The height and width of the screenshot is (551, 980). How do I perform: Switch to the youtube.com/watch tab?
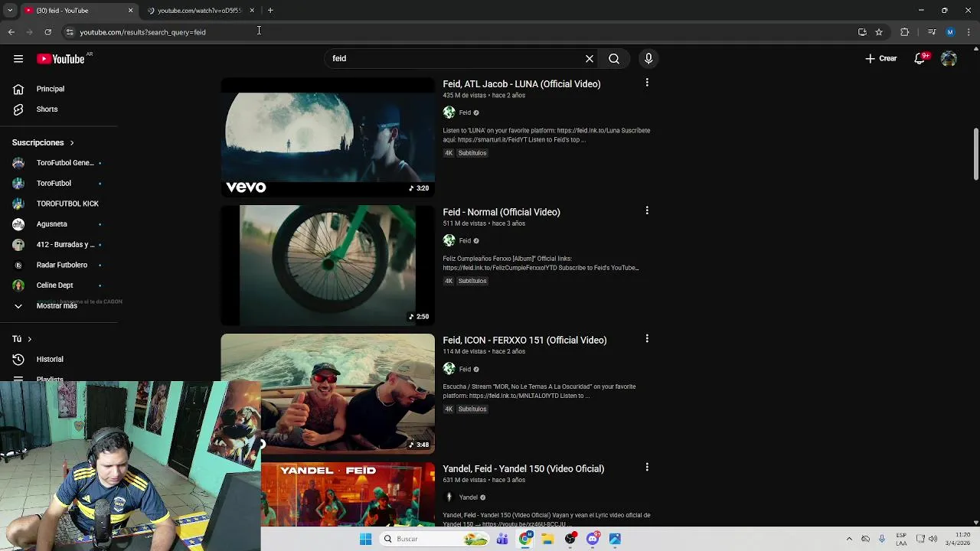pos(199,11)
